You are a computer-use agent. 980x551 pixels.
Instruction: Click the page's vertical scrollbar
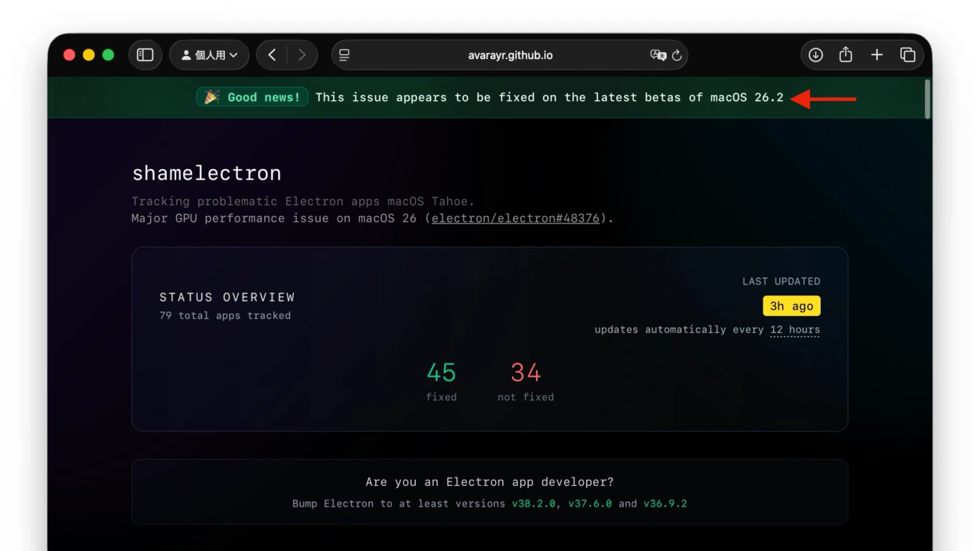tap(928, 99)
